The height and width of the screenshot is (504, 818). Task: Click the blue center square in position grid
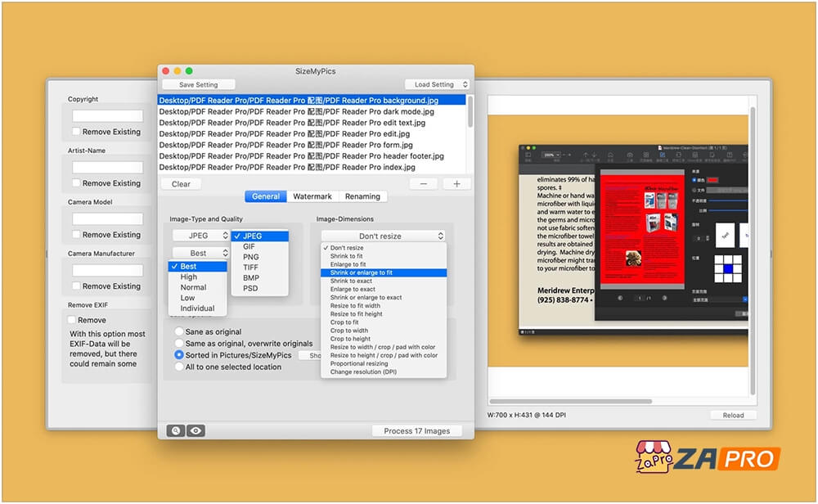click(725, 268)
